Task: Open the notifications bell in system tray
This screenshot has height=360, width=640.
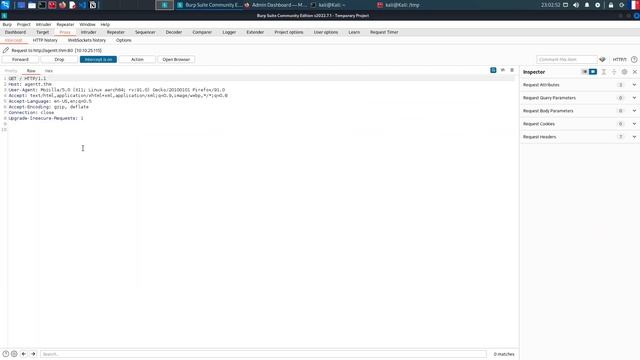Action: coord(587,5)
